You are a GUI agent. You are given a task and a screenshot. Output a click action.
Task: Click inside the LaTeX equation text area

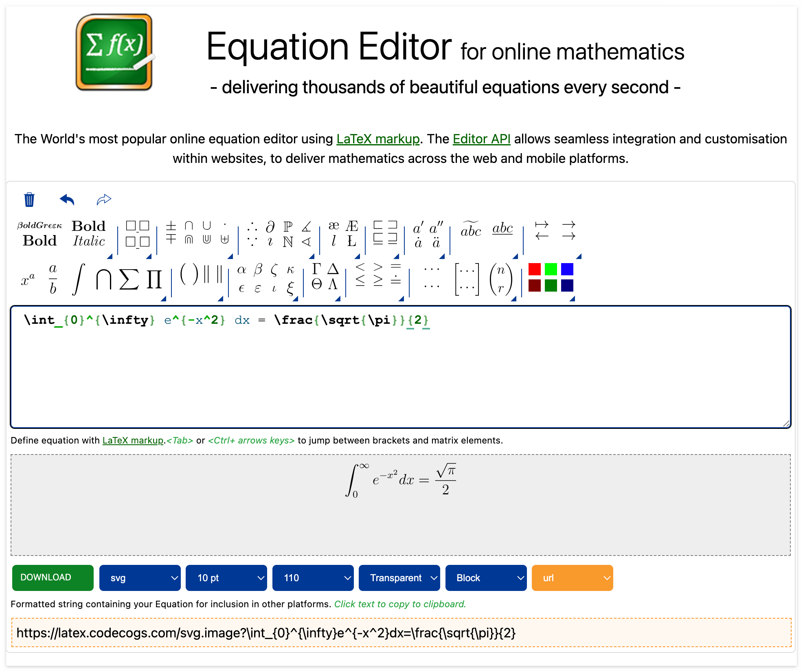(x=401, y=375)
